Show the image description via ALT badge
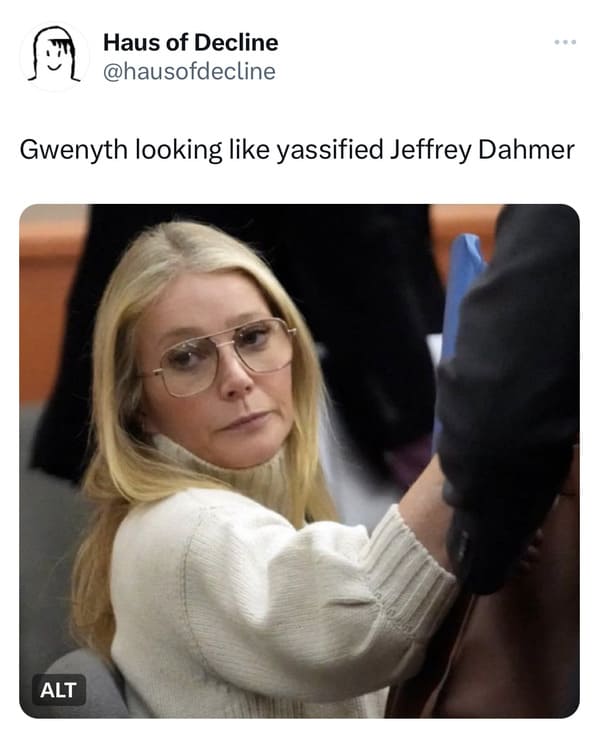The image size is (599, 741). 59,690
